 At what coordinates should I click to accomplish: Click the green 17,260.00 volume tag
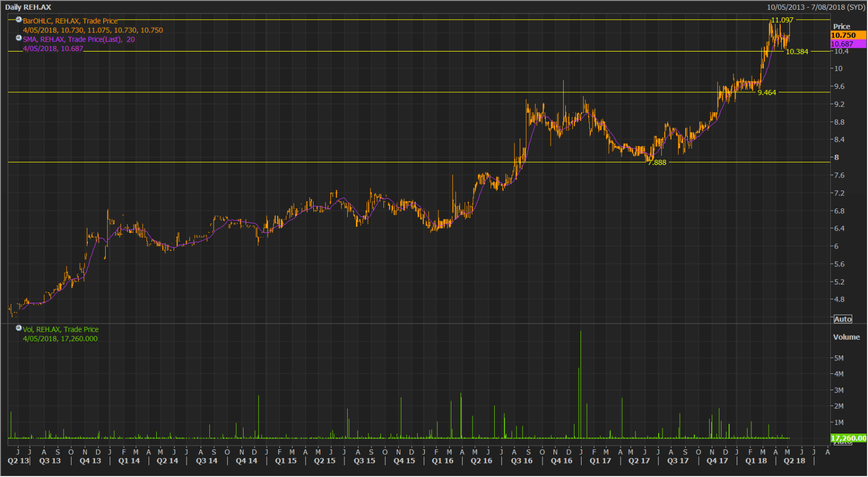point(848,438)
